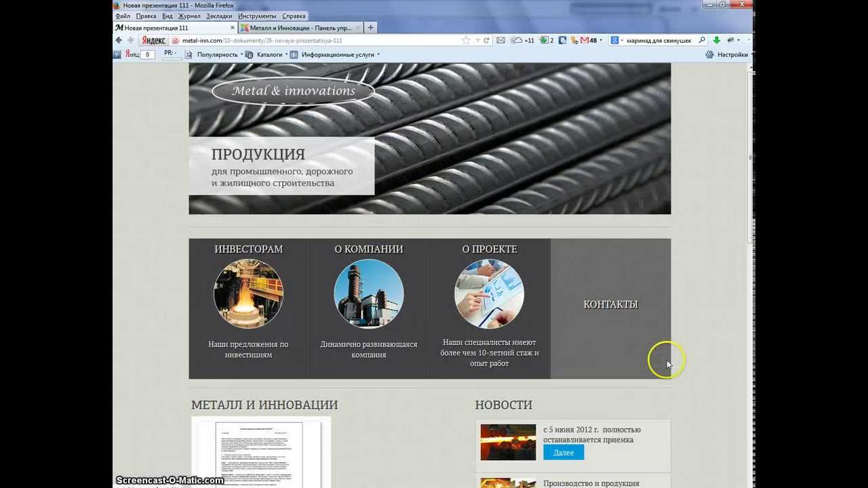Open the blue VK toolbar icon
This screenshot has height=488, width=868.
click(x=564, y=41)
